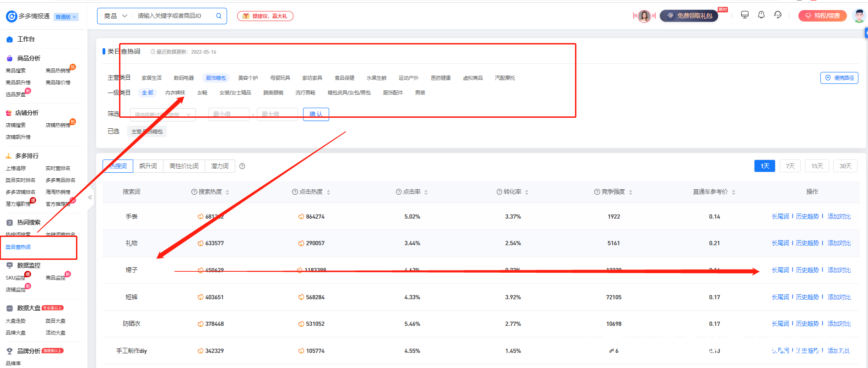868x368 pixels.
Task: Open 类目大盘 in sidebar
Action: coord(55,321)
